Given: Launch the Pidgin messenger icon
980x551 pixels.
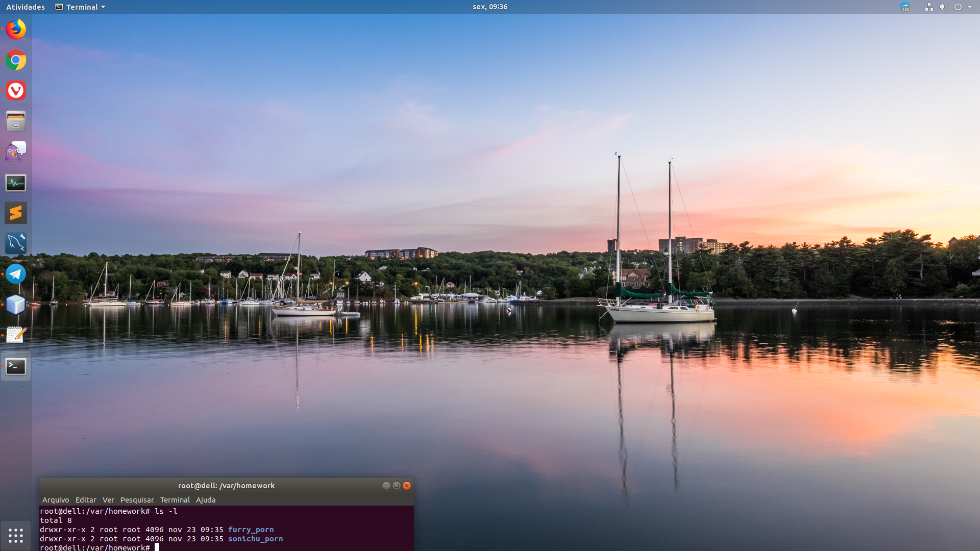Looking at the screenshot, I should (16, 152).
